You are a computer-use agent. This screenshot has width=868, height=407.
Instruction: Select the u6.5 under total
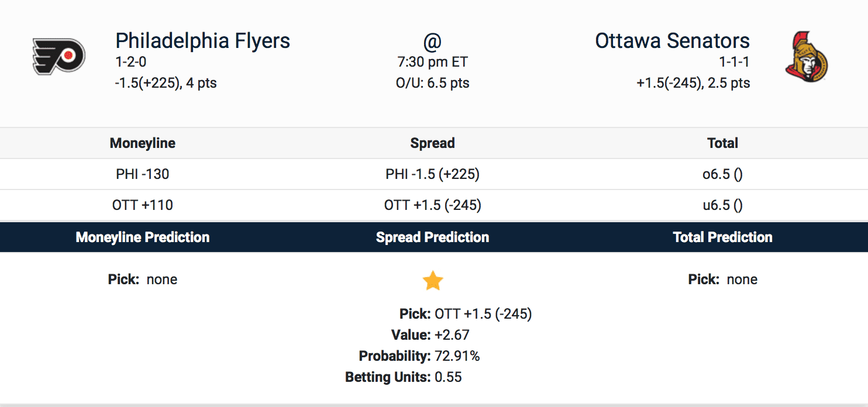tap(723, 205)
